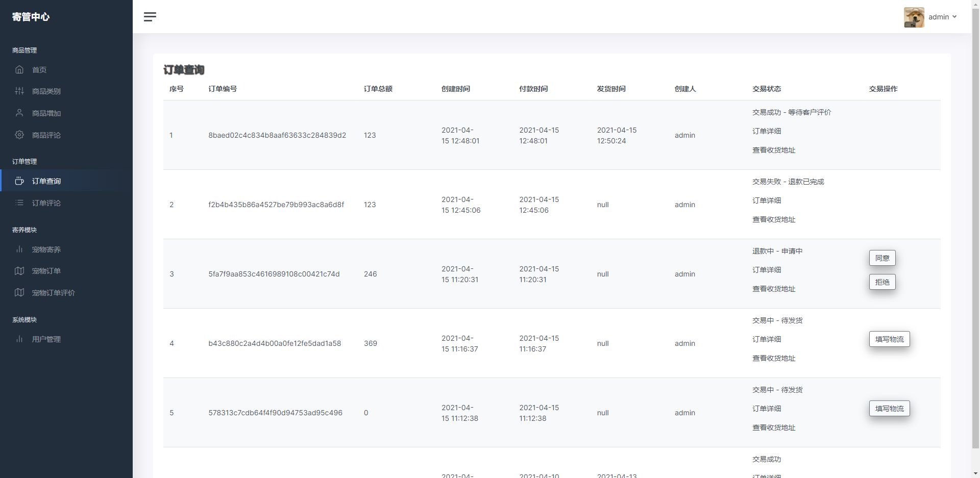
Task: Open 查看收货地址 link for order 3
Action: point(774,289)
